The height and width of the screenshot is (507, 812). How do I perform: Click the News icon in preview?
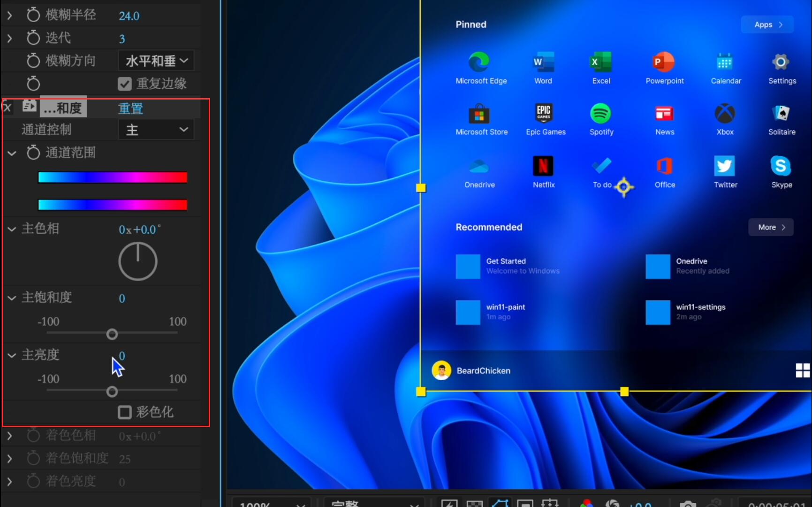664,113
